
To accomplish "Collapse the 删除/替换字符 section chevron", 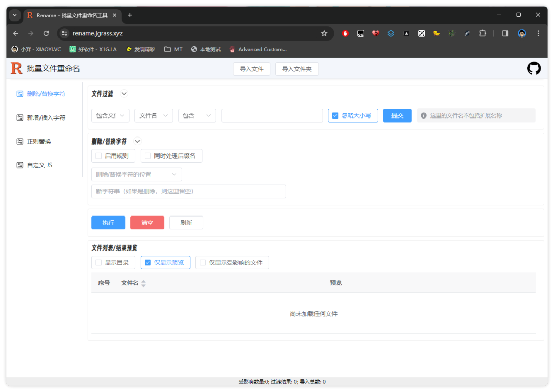I will point(137,142).
